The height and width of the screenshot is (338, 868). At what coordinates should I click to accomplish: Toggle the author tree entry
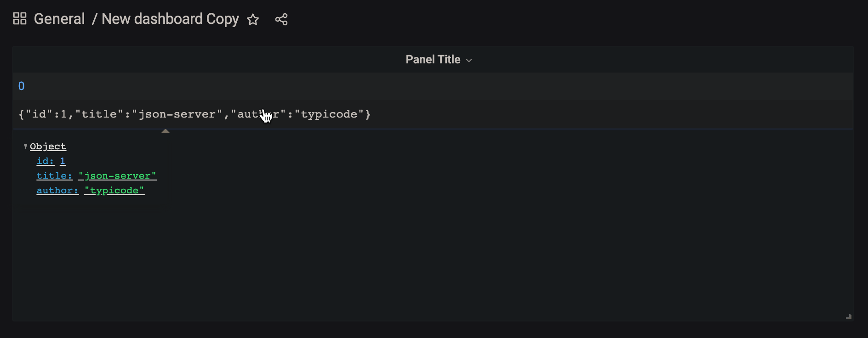(x=57, y=190)
